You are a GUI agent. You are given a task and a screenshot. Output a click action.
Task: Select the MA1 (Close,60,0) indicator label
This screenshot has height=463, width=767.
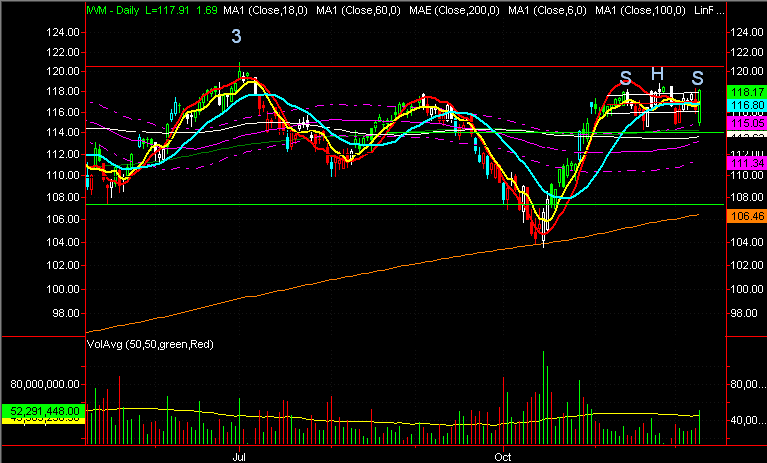(x=359, y=10)
